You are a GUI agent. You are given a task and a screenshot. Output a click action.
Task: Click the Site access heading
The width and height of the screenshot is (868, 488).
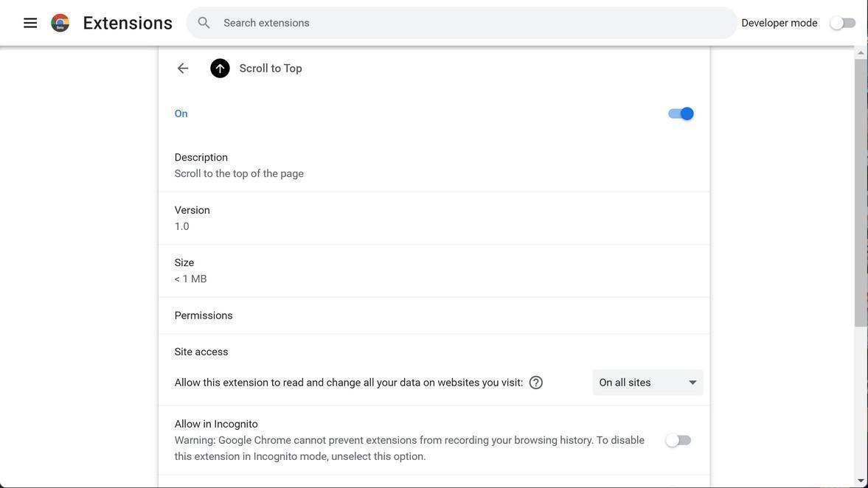click(201, 352)
